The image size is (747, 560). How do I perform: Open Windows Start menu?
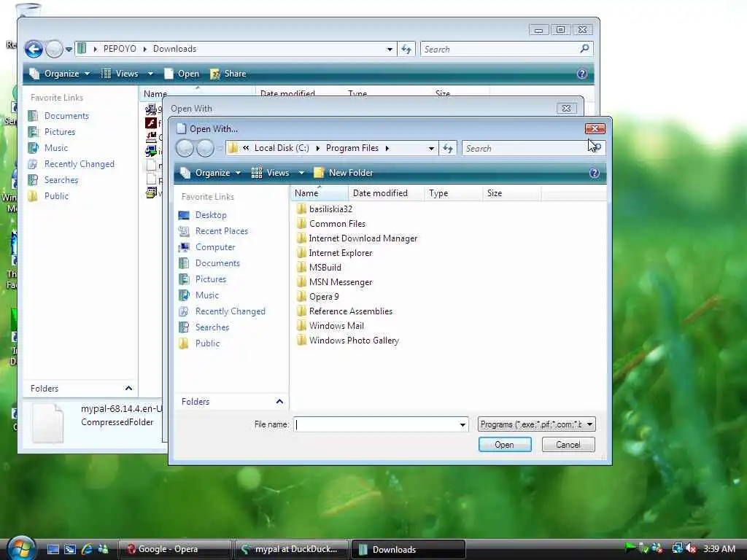[x=21, y=548]
